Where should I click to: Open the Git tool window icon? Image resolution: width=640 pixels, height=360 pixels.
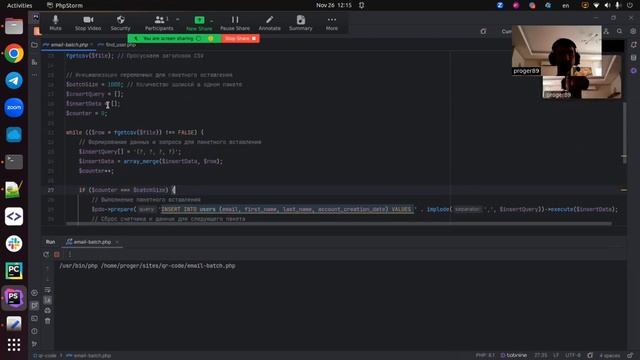(x=34, y=344)
